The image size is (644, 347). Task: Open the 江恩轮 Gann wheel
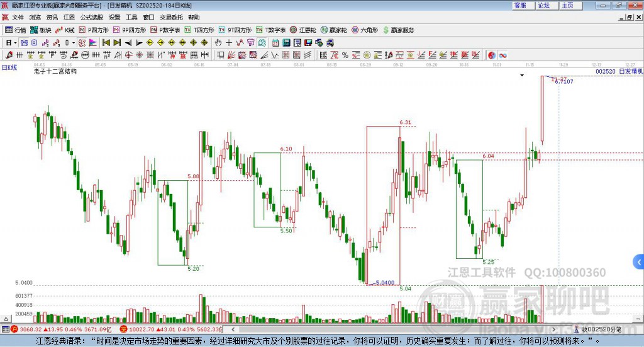click(x=303, y=30)
